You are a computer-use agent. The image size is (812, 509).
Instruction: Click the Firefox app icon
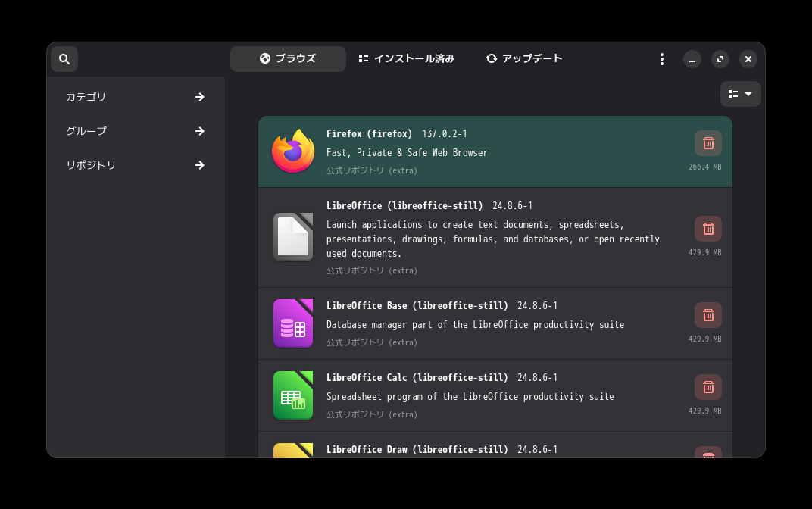point(293,151)
